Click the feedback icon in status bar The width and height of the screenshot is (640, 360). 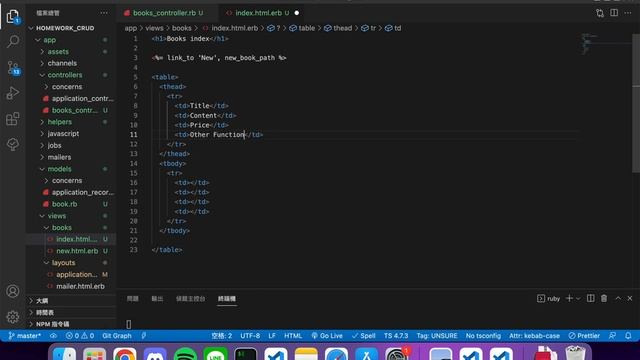[x=612, y=336]
